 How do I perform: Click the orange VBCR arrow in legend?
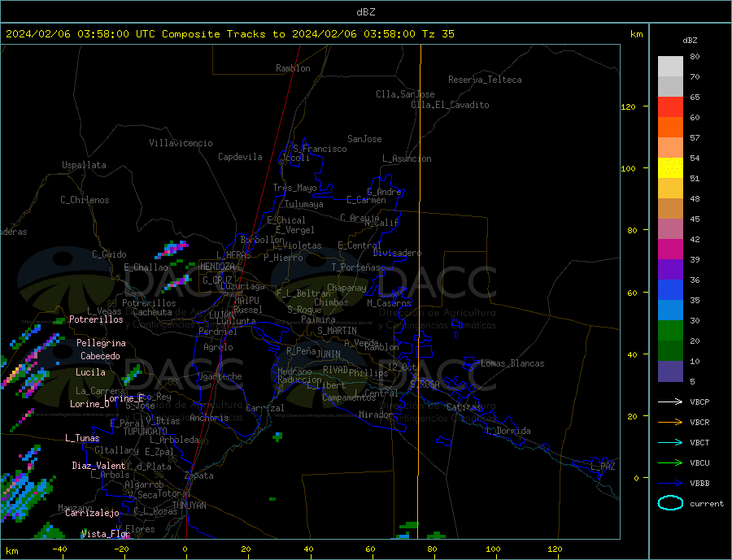pos(670,423)
